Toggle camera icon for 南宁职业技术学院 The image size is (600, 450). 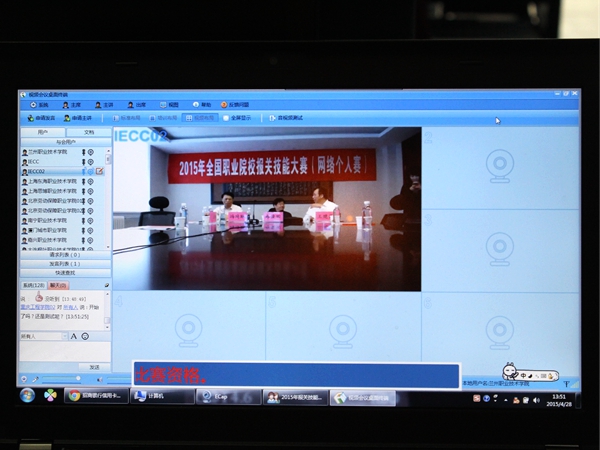tap(91, 221)
